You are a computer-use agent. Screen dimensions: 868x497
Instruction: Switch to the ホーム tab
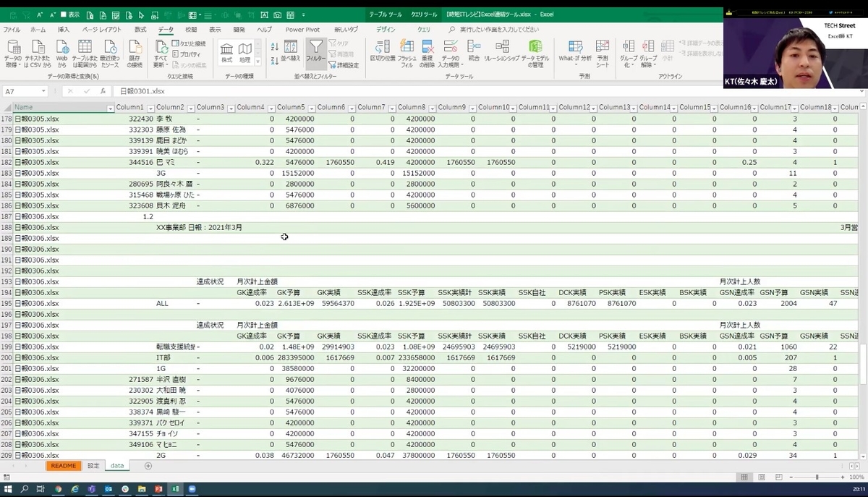tap(38, 30)
